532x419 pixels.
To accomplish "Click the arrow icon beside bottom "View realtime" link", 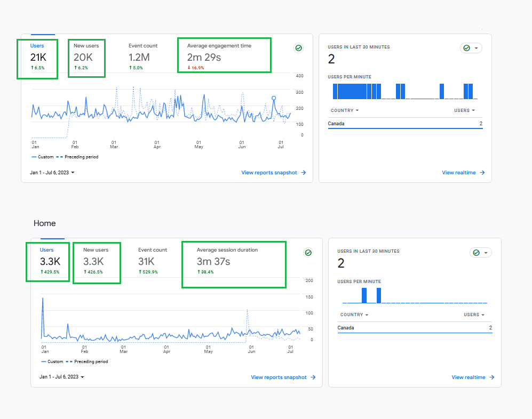I will pyautogui.click(x=493, y=377).
